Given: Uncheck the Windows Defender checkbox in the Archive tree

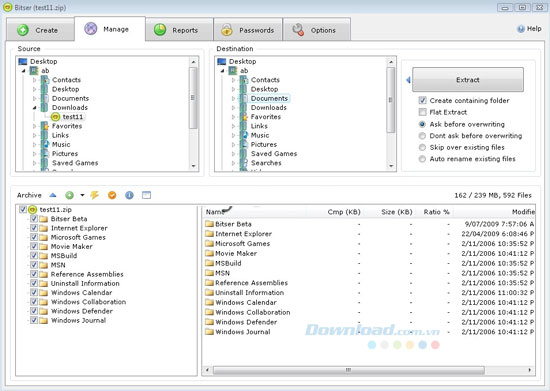Looking at the screenshot, I should [34, 311].
